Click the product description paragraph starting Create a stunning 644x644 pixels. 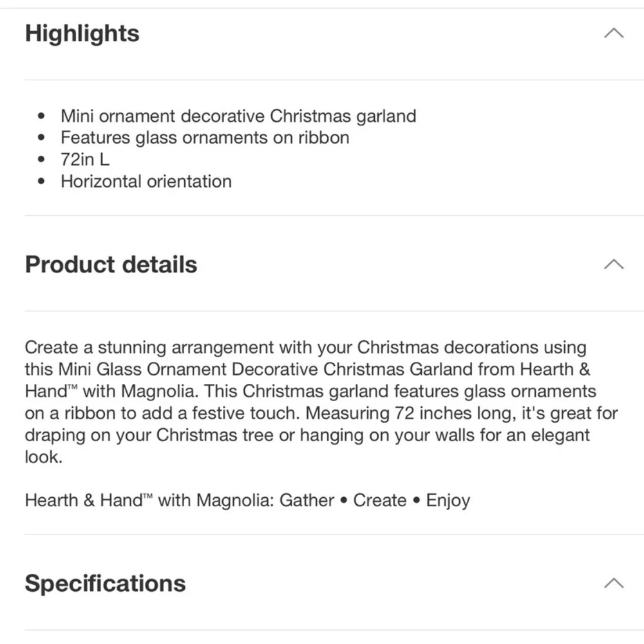pyautogui.click(x=321, y=402)
